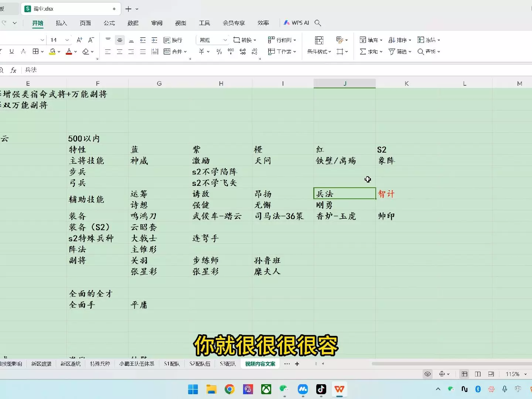This screenshot has width=532, height=399.
Task: Apply underline formatting
Action: coord(11,52)
